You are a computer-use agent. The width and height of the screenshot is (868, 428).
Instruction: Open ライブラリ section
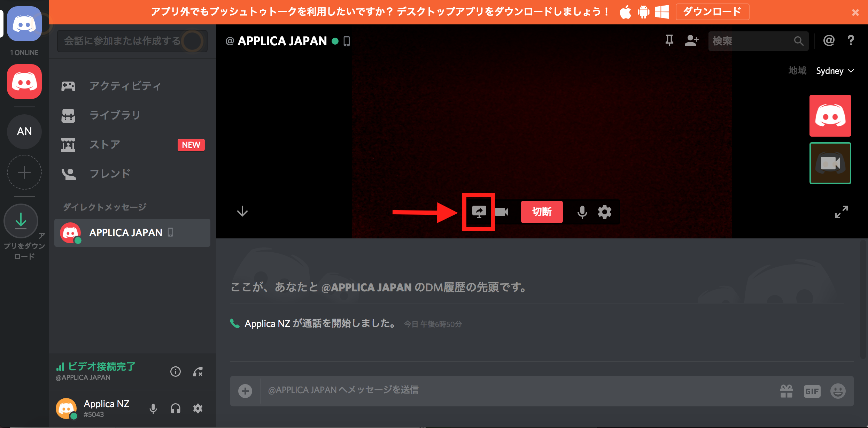[132, 115]
